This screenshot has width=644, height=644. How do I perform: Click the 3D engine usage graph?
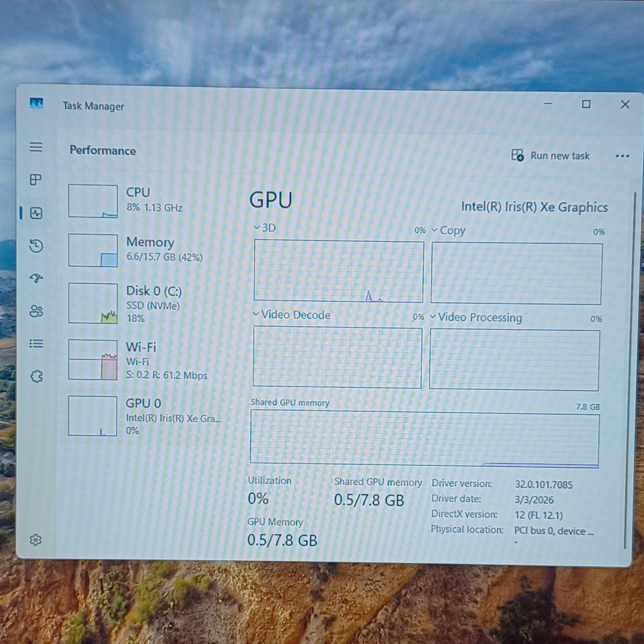(339, 271)
